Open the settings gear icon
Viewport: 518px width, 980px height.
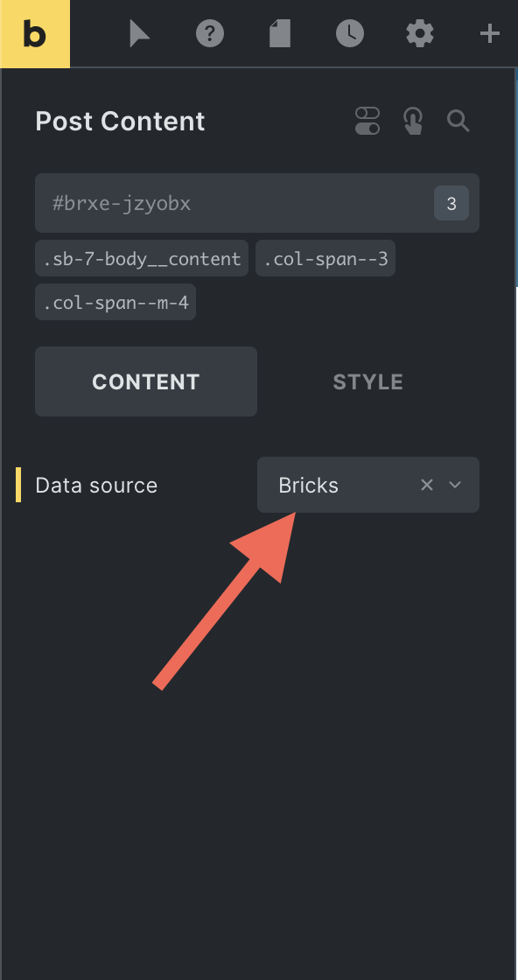point(420,34)
